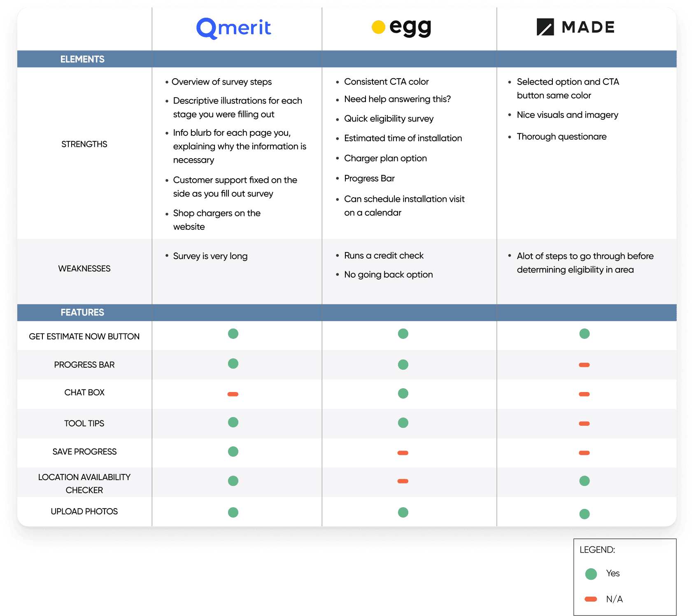
Task: Click the LOCATION AVAILABILITY CHECKER label
Action: 84,483
